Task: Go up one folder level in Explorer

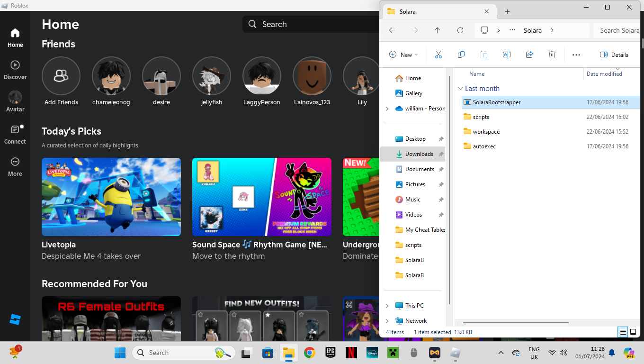Action: click(x=437, y=30)
